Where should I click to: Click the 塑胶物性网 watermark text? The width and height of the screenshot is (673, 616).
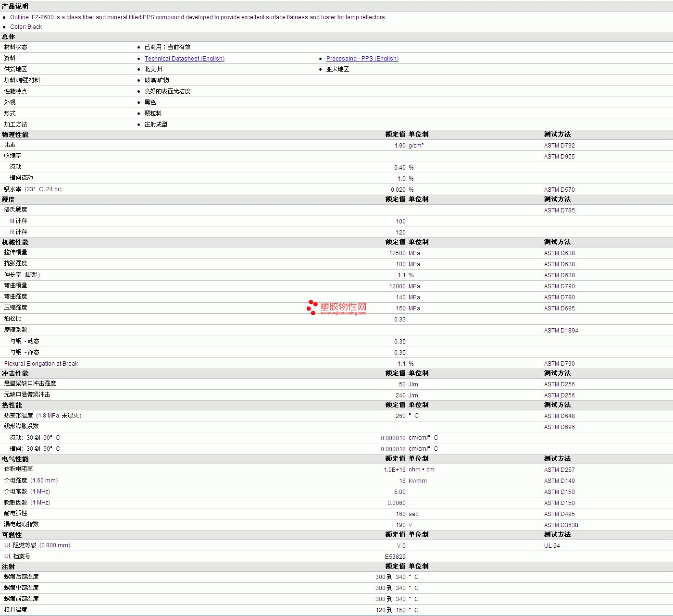pos(343,307)
